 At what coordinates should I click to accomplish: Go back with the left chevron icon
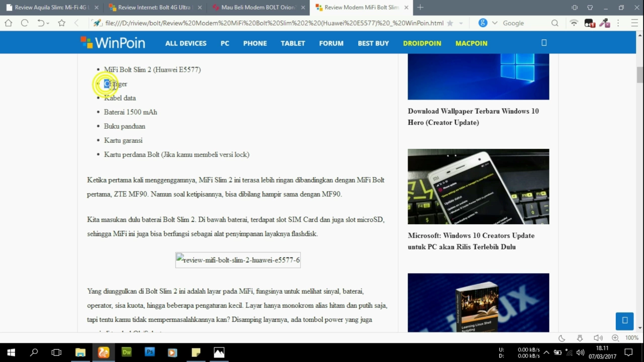pyautogui.click(x=76, y=23)
